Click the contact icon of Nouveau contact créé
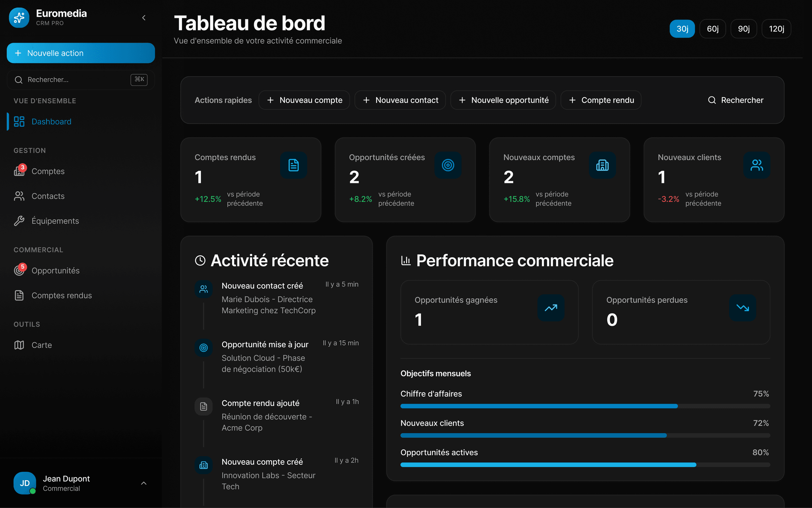Screen dimensions: 812x508 pyautogui.click(x=204, y=289)
